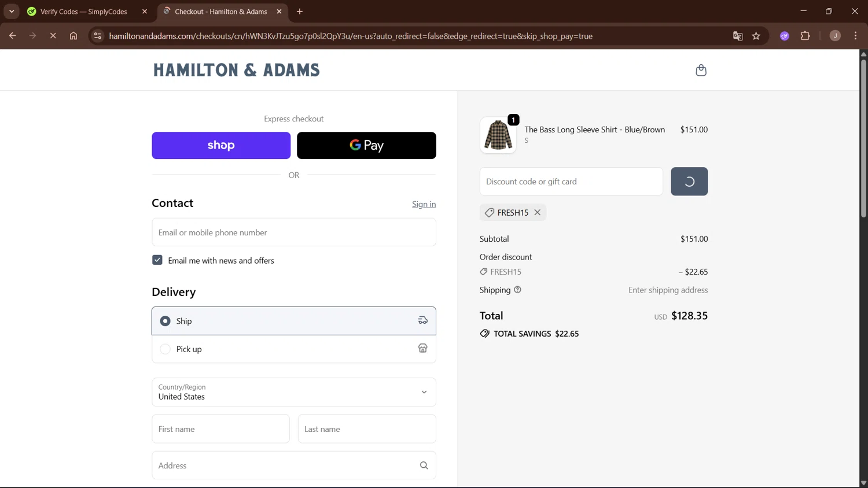Expand the Country/Region dropdown
The width and height of the screenshot is (868, 488).
coord(294,392)
